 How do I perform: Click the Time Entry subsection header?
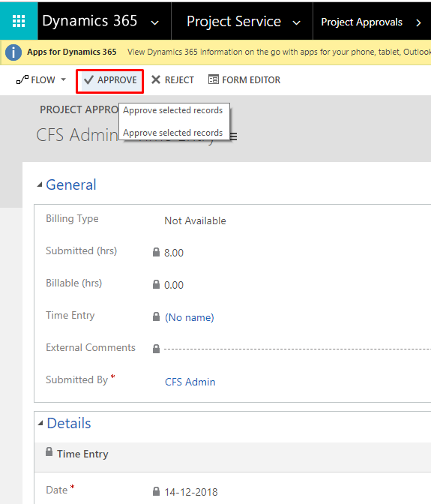(x=82, y=454)
